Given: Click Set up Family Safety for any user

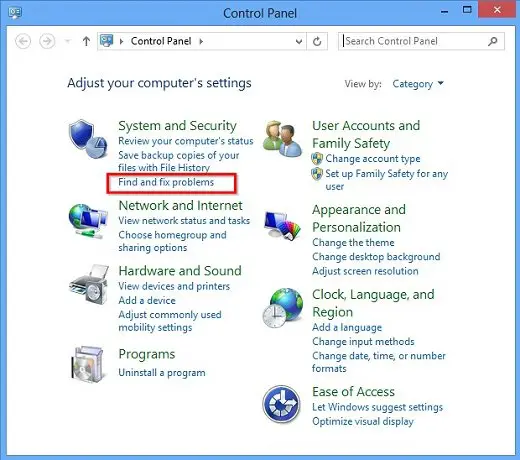Looking at the screenshot, I should [386, 180].
